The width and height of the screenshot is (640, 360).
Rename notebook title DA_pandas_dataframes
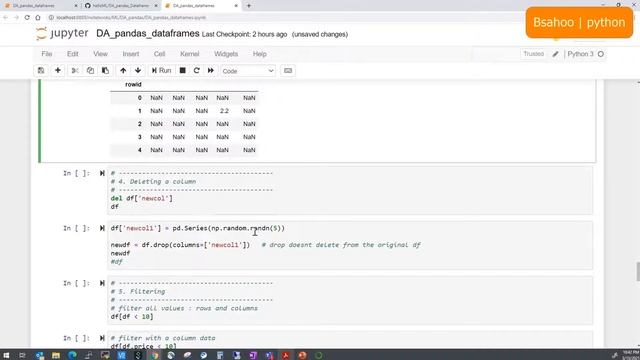click(x=148, y=33)
